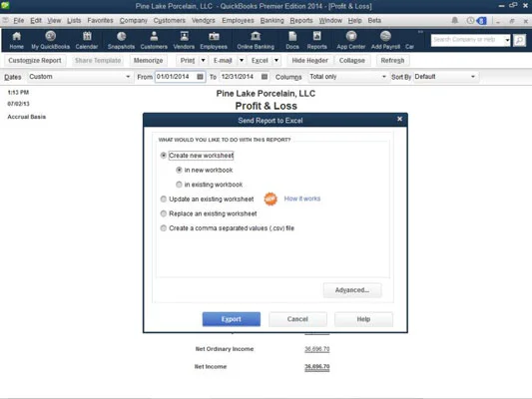Viewport: 532px width, 399px height.
Task: Click the clock alerts icon
Action: [x=470, y=21]
